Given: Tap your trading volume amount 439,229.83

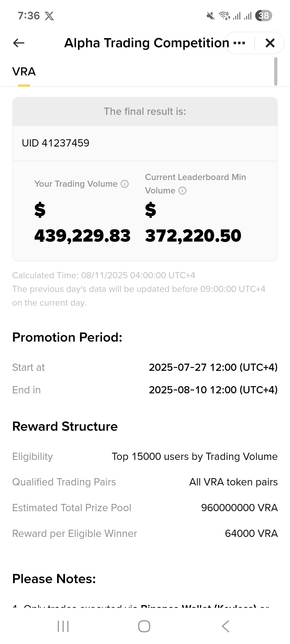Looking at the screenshot, I should point(82,236).
